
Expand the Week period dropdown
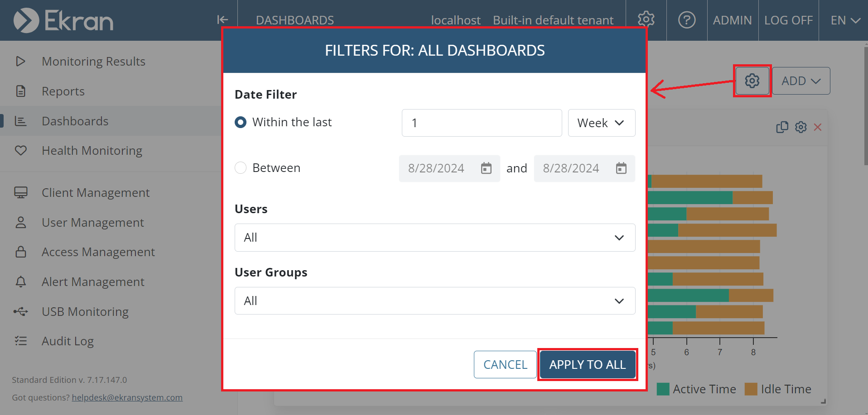(601, 123)
